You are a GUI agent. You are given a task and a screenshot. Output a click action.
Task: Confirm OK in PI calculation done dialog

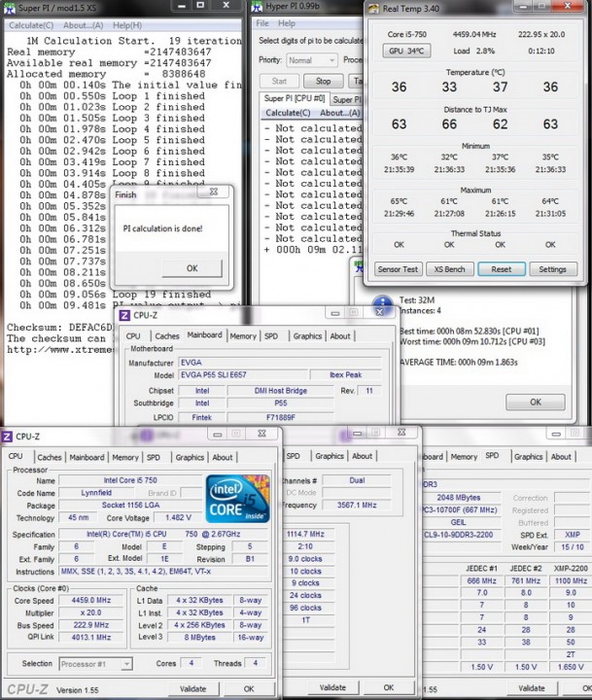(x=192, y=268)
